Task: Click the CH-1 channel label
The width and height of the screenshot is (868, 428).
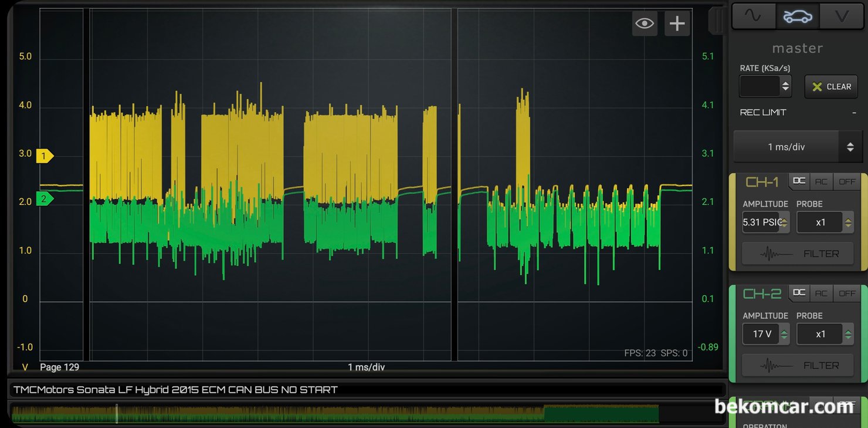Action: 762,182
